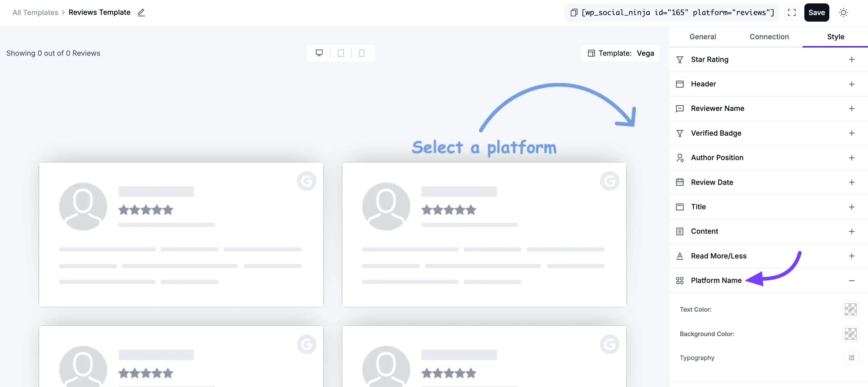Image resolution: width=868 pixels, height=387 pixels.
Task: Expand the Verified Badge options
Action: [852, 133]
